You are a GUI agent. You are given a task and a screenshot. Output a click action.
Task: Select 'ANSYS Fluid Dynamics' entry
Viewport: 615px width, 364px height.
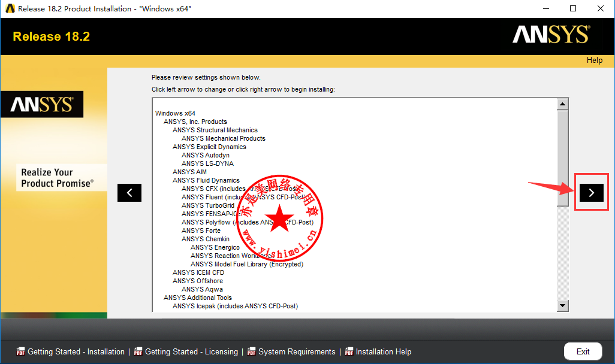tap(206, 180)
